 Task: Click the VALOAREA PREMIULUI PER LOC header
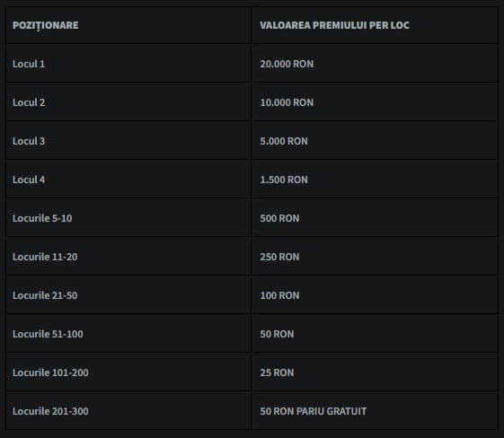tap(334, 25)
